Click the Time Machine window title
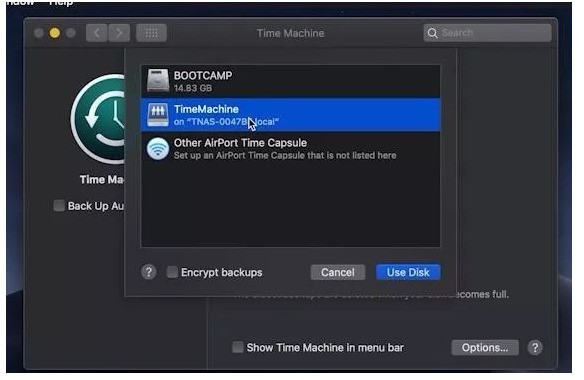 [291, 33]
